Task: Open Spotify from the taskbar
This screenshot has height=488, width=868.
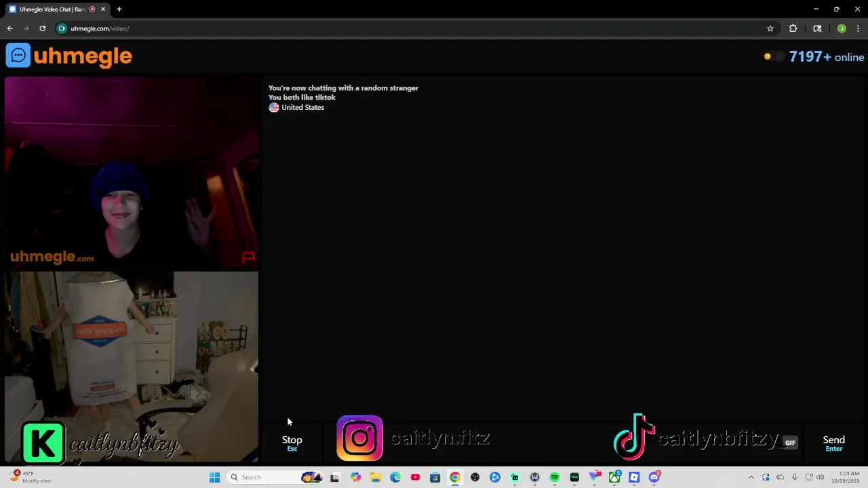Action: 555,477
